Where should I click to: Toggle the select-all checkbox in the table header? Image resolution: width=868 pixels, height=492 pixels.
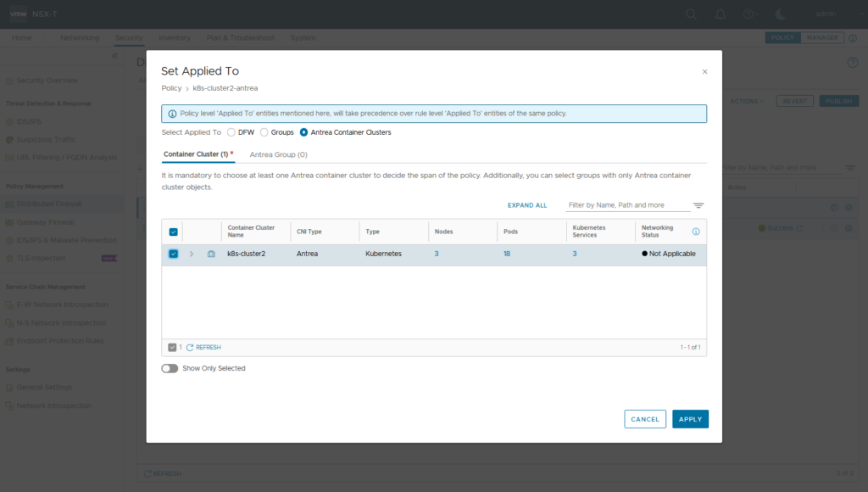tap(173, 232)
